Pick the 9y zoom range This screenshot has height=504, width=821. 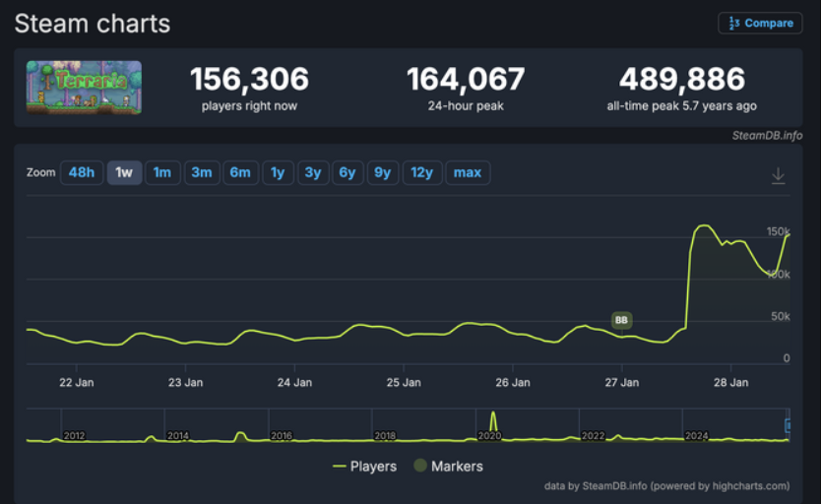pyautogui.click(x=382, y=173)
